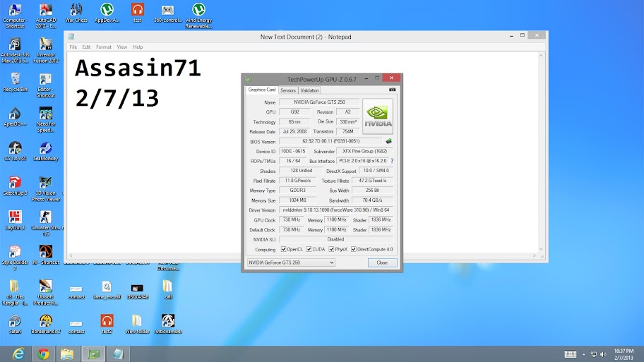Click the Release Date Jul 29, 2008 value

click(x=294, y=131)
